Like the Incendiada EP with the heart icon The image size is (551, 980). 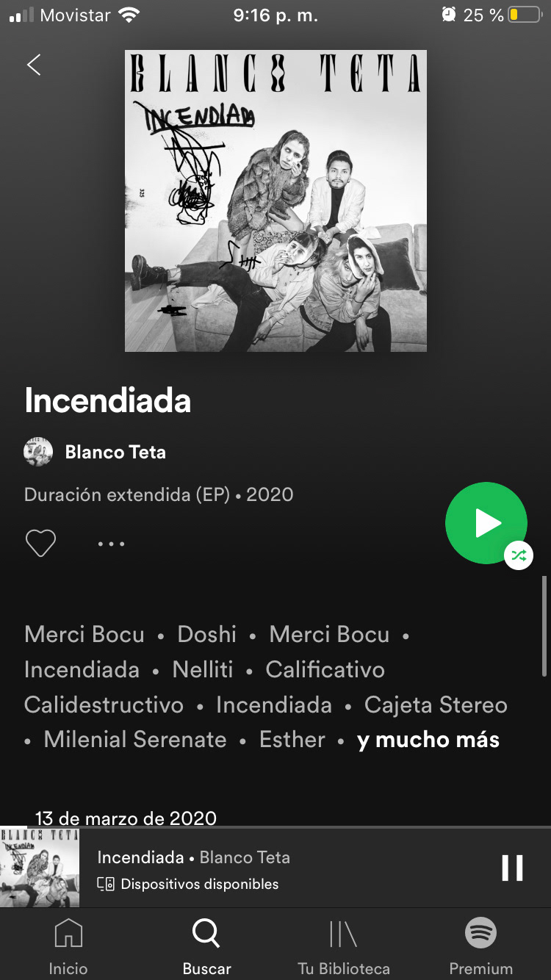[x=40, y=544]
